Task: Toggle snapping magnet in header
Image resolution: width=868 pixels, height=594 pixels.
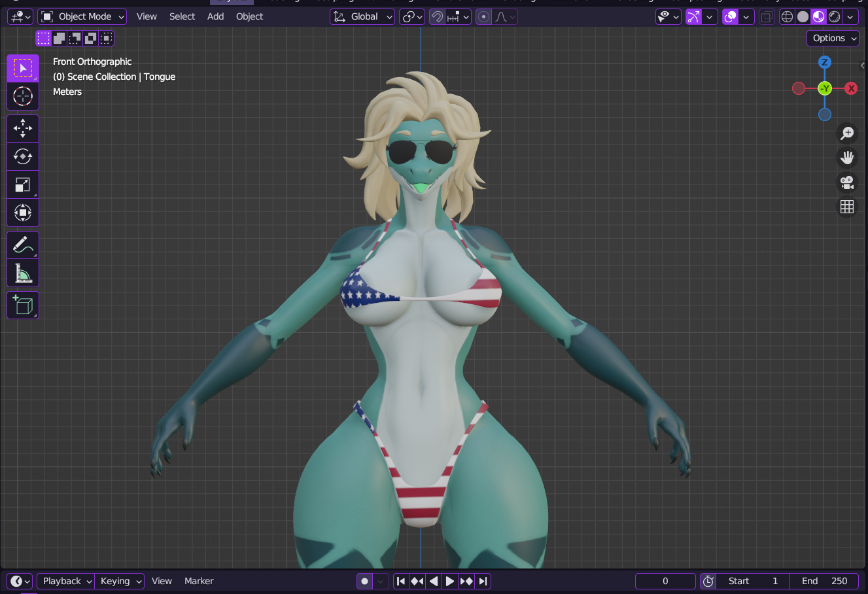Action: 437,17
